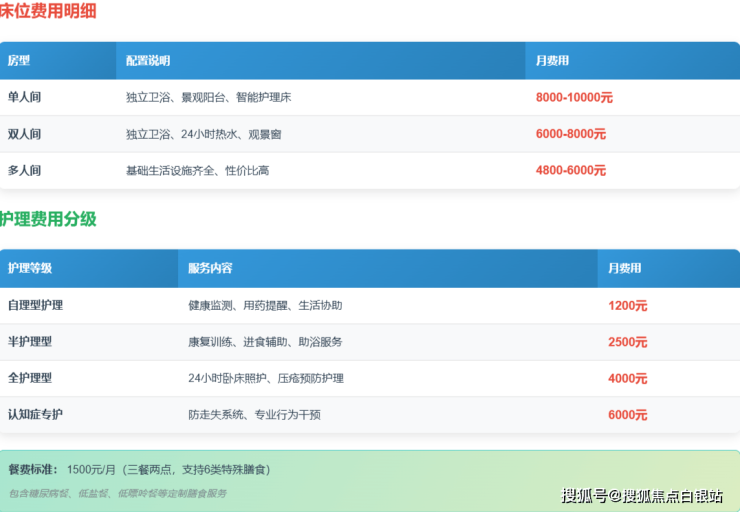Click the 单人间 room type cell
This screenshot has height=512, width=740.
[x=25, y=98]
